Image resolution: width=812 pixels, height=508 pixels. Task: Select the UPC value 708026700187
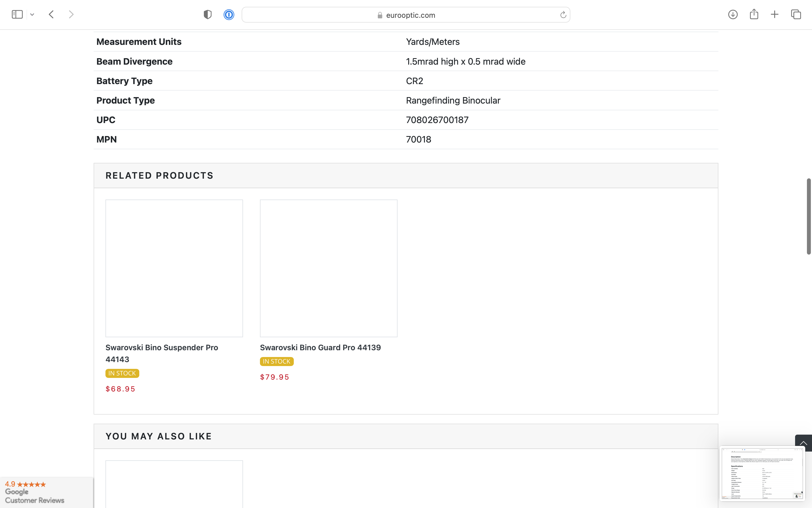click(x=437, y=120)
